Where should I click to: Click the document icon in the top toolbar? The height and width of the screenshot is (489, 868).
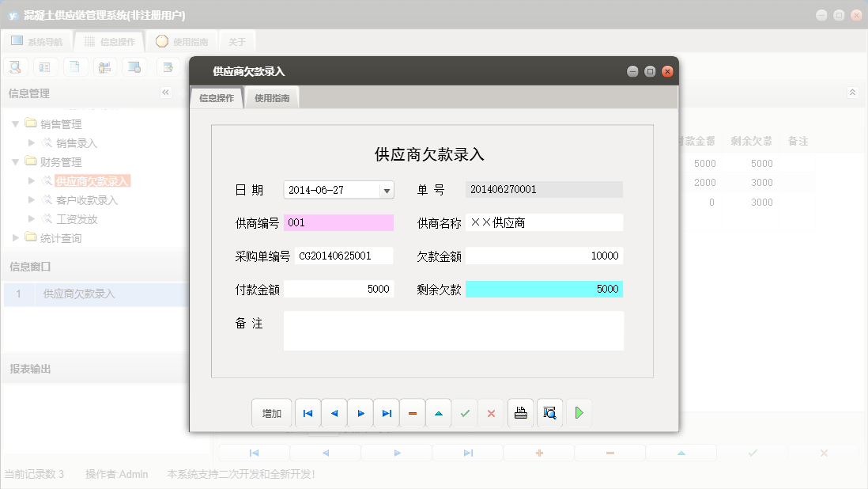(75, 66)
